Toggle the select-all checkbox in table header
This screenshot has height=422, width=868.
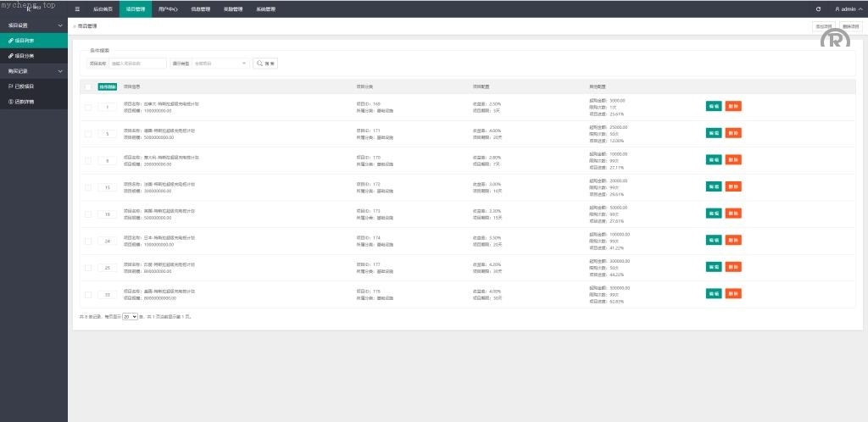point(88,86)
